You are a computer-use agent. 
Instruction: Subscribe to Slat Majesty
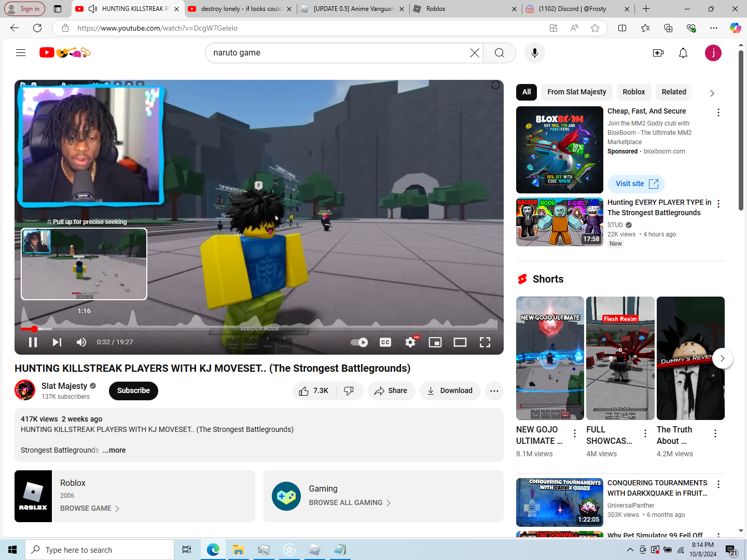pos(133,391)
